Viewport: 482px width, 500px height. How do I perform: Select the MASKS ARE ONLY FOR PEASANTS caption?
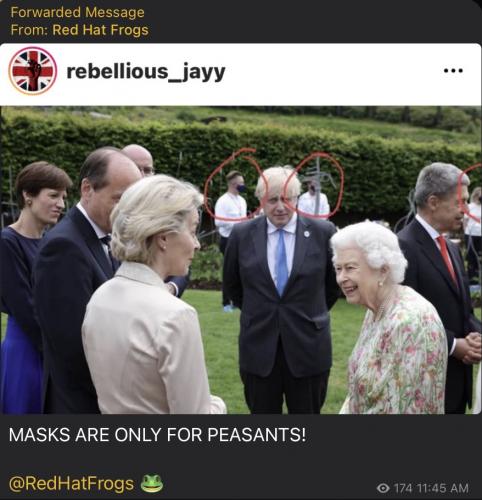click(157, 435)
